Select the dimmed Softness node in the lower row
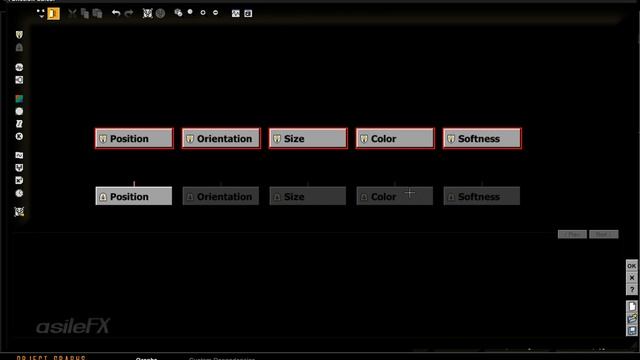 (482, 196)
